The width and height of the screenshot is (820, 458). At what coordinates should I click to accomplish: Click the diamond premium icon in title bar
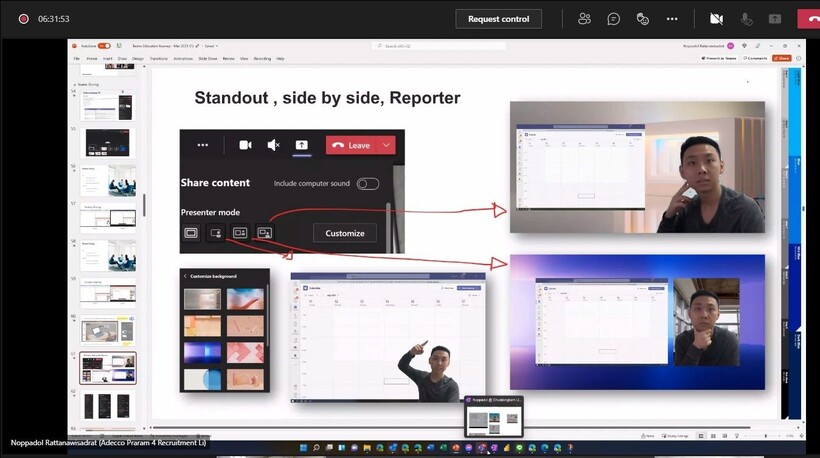pyautogui.click(x=744, y=46)
